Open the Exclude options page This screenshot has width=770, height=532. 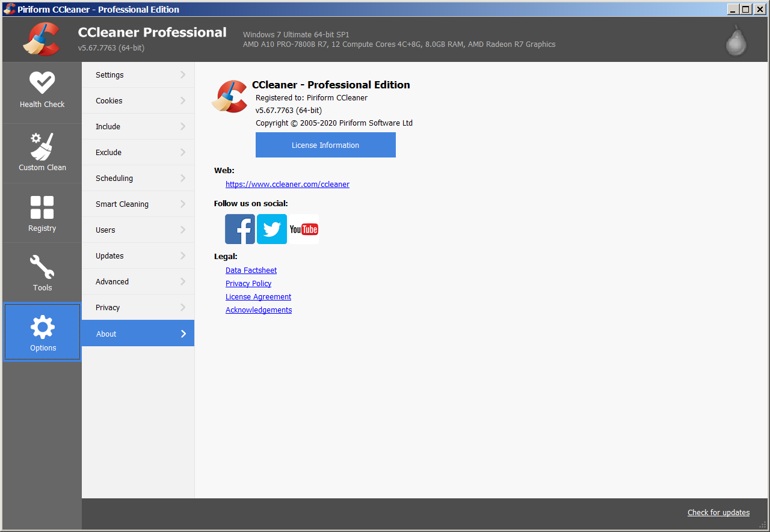coord(138,152)
